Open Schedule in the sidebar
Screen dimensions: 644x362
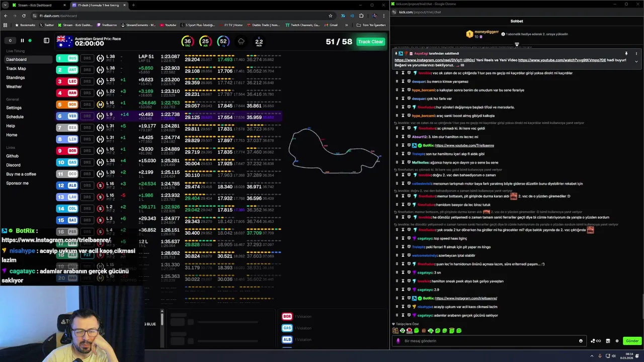(15, 117)
